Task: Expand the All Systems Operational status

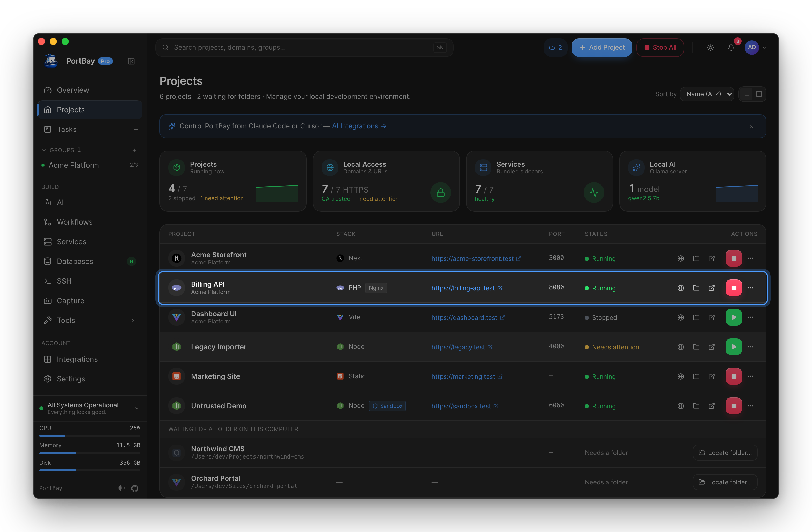Action: pos(137,408)
